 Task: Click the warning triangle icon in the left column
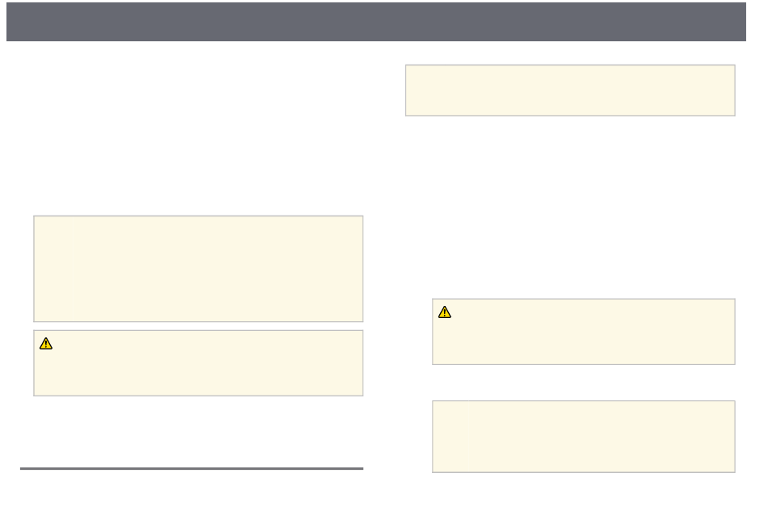46,344
